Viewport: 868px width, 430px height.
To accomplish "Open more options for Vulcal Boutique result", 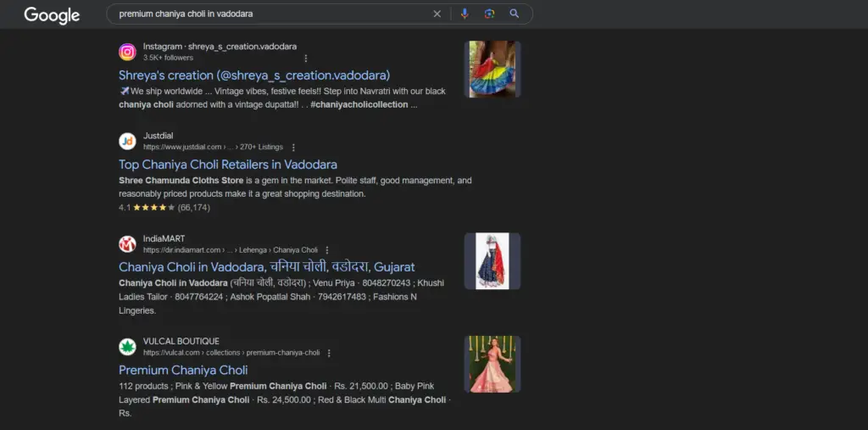I will click(x=329, y=353).
